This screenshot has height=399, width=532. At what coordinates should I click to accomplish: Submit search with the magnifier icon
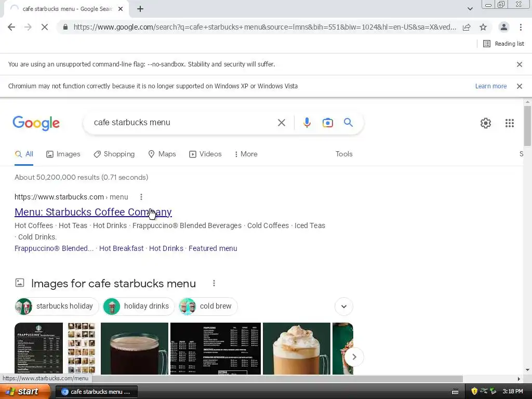348,123
